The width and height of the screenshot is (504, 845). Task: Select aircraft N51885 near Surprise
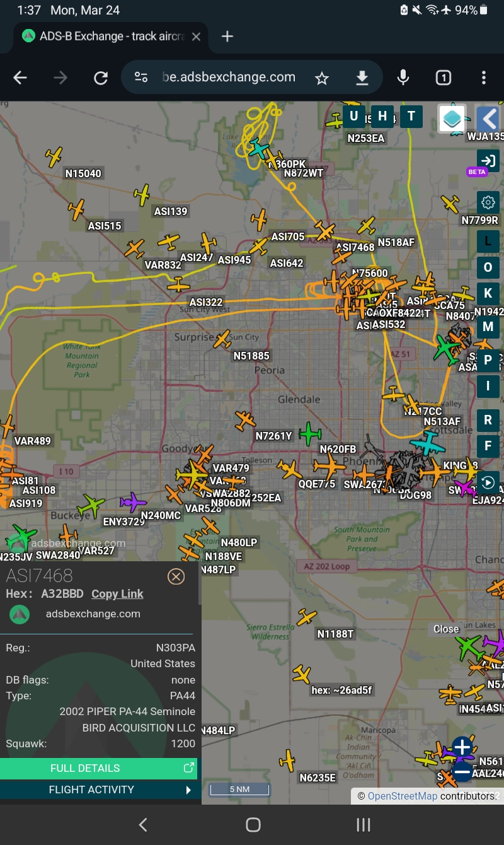[x=222, y=340]
